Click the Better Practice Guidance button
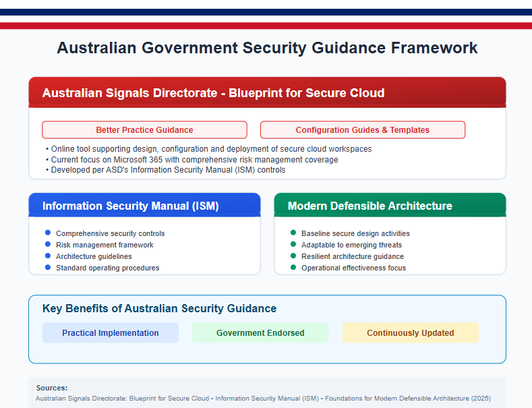Viewport: 532px width, 408px height. tap(144, 129)
